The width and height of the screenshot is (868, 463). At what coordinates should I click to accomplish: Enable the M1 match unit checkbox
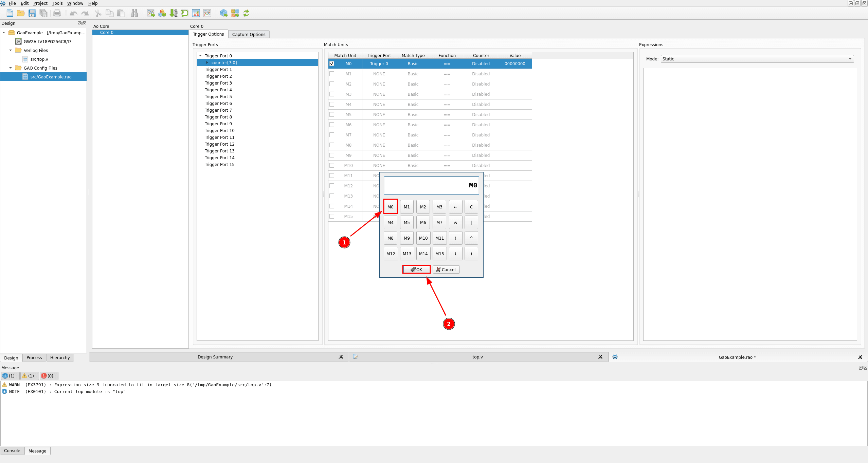click(x=332, y=74)
